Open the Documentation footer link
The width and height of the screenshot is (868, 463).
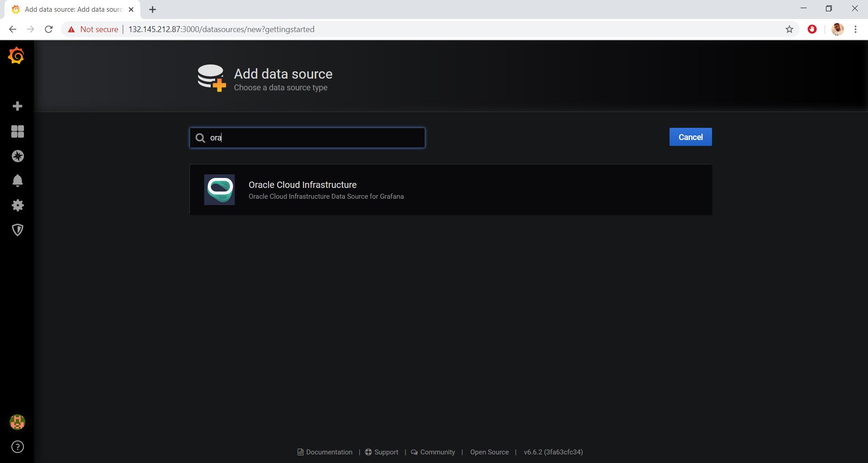click(325, 452)
